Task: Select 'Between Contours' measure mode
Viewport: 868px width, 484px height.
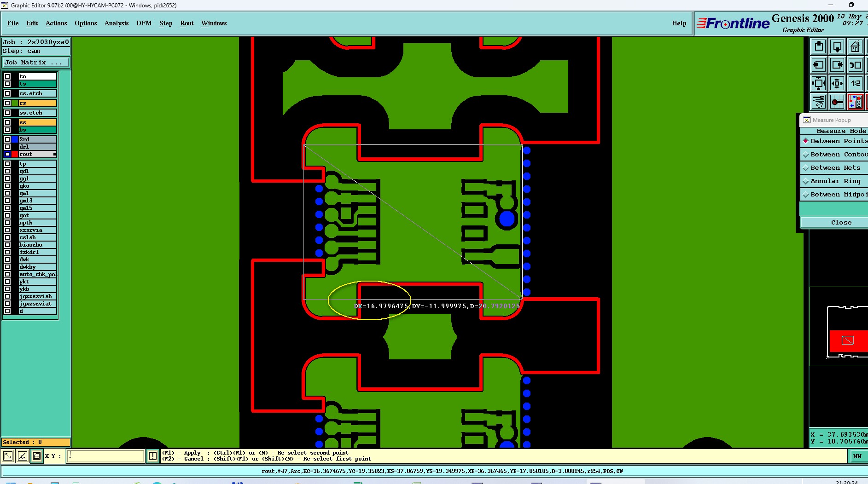Action: point(834,154)
